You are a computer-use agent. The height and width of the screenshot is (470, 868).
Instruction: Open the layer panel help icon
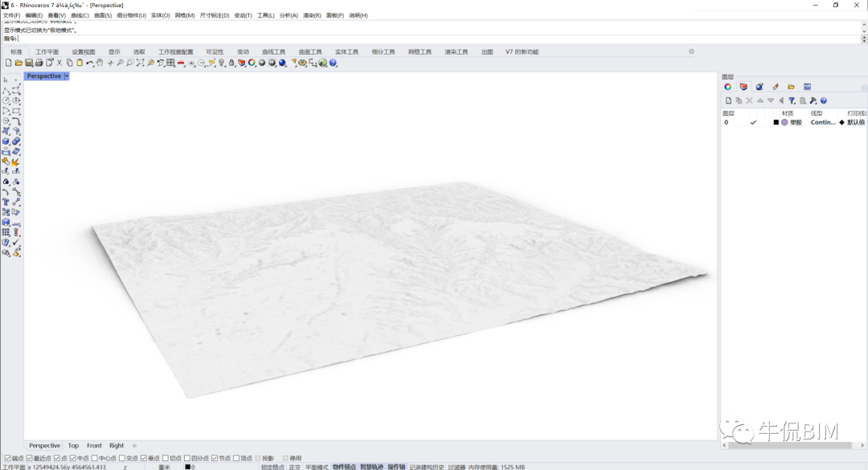point(823,100)
